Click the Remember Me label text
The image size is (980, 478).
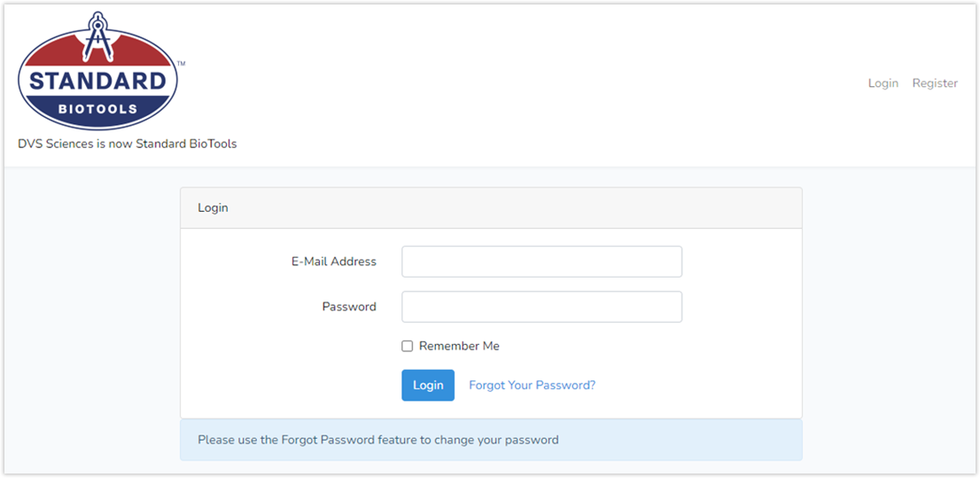459,346
